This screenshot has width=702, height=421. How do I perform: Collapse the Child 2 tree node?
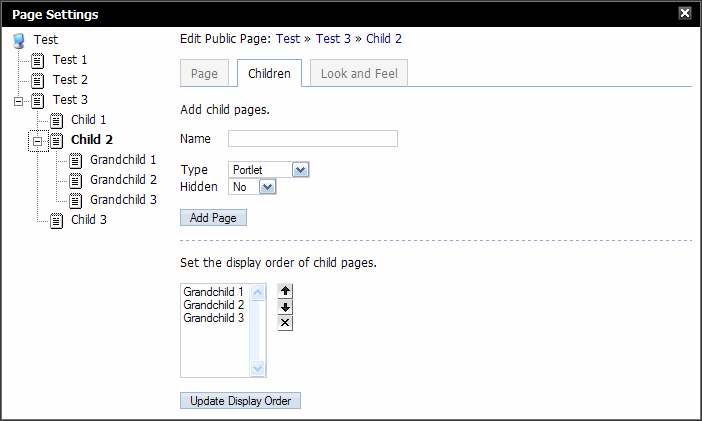click(x=38, y=140)
